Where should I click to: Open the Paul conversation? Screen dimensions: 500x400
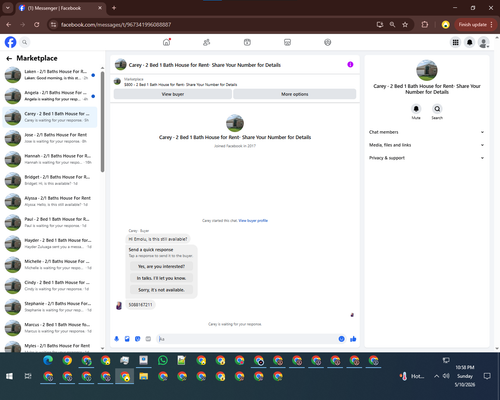pos(50,222)
